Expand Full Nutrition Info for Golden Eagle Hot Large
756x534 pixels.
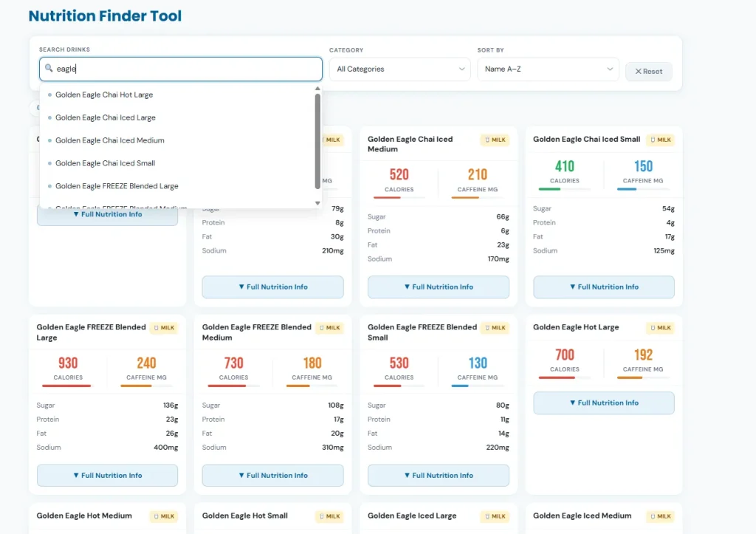pyautogui.click(x=603, y=403)
